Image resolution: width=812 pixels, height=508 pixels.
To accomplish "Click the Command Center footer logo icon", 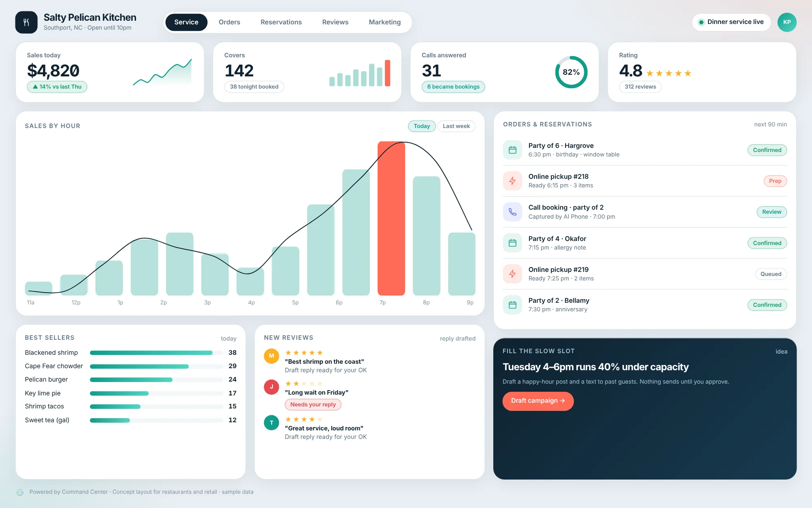I will coord(20,492).
